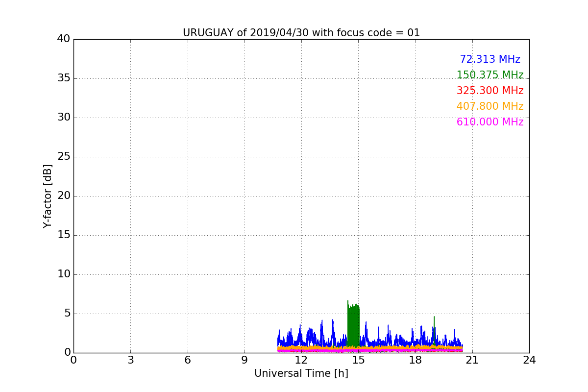
Task: Click the Universal Time [h] axis label
Action: pos(301,373)
